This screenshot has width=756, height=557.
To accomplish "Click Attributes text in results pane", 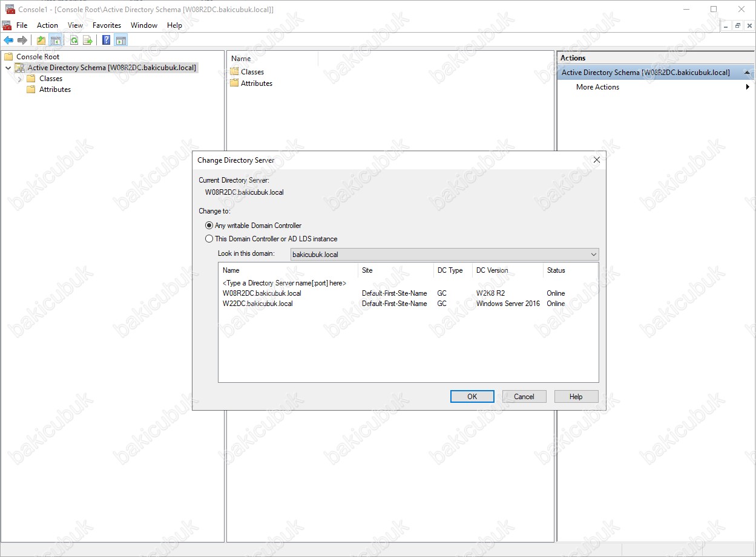I will (x=257, y=83).
